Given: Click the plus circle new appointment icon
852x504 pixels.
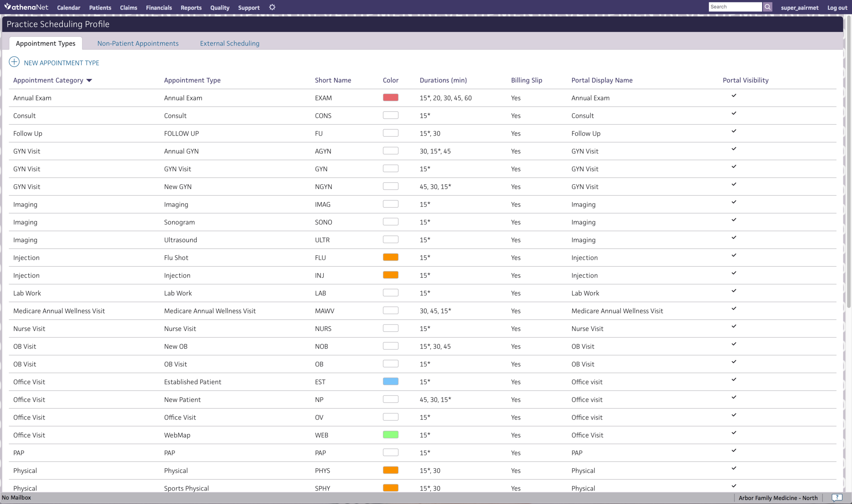Looking at the screenshot, I should [14, 62].
